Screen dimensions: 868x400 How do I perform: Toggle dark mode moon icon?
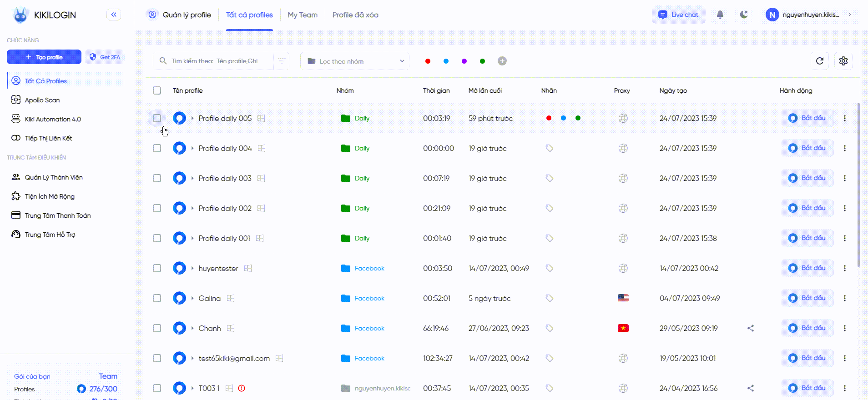pyautogui.click(x=744, y=15)
